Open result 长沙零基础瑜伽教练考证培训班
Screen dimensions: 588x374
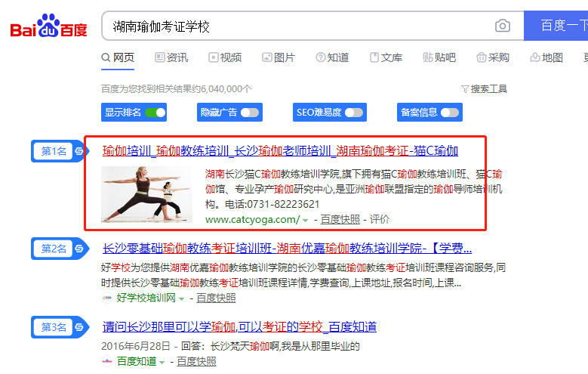pyautogui.click(x=287, y=249)
